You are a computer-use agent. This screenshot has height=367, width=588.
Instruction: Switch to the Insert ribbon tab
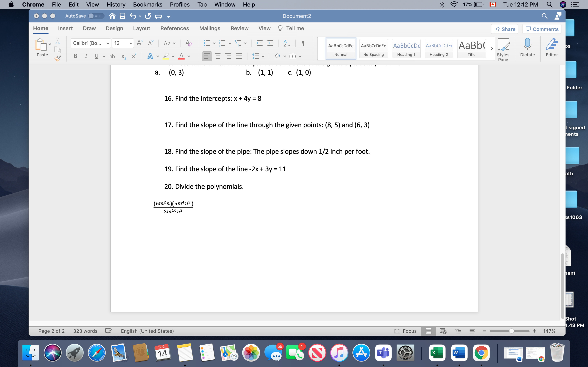pos(65,28)
